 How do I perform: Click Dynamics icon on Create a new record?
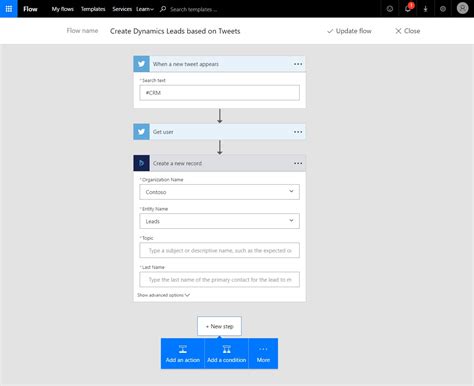[141, 163]
